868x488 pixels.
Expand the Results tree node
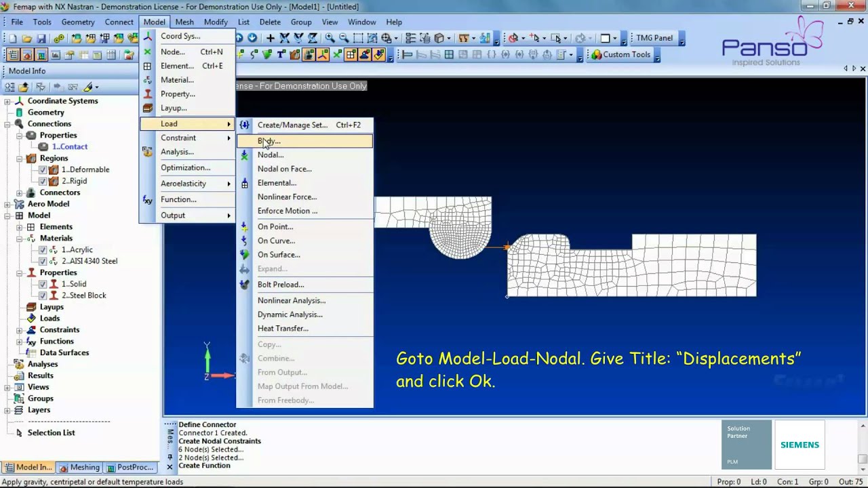tap(7, 375)
